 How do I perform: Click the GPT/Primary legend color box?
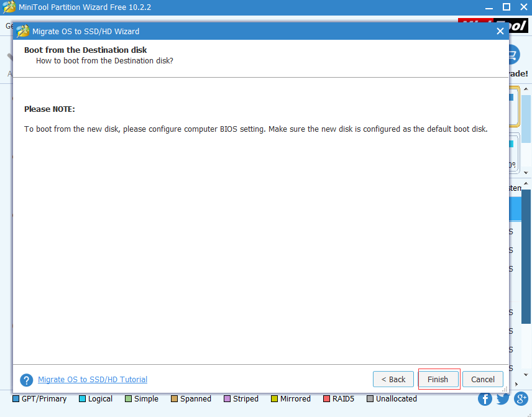[x=16, y=399]
